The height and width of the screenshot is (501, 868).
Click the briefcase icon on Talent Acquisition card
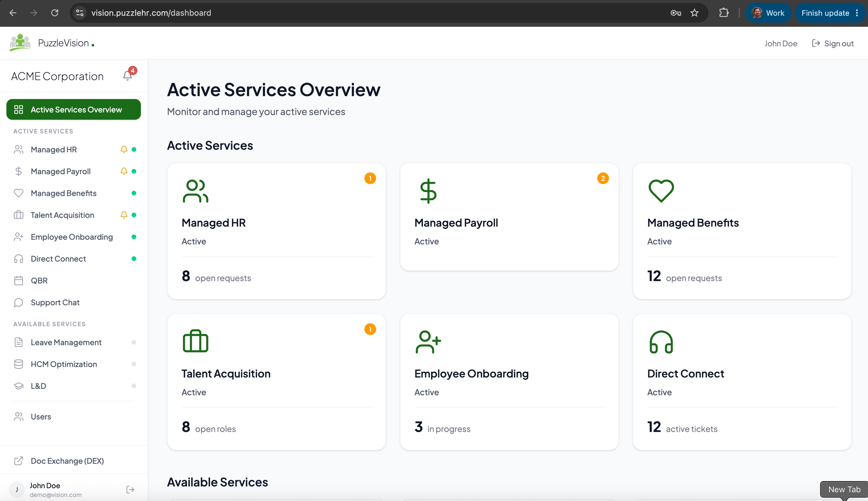click(x=195, y=341)
